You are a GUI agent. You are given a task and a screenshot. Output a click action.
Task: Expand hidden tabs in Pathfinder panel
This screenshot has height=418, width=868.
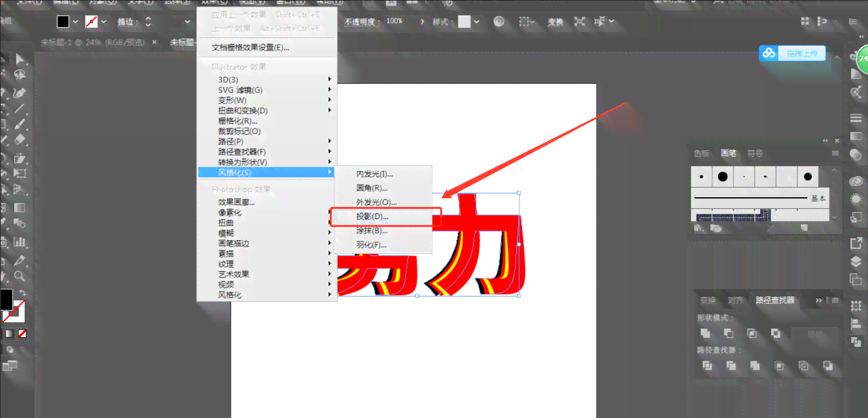(x=819, y=300)
